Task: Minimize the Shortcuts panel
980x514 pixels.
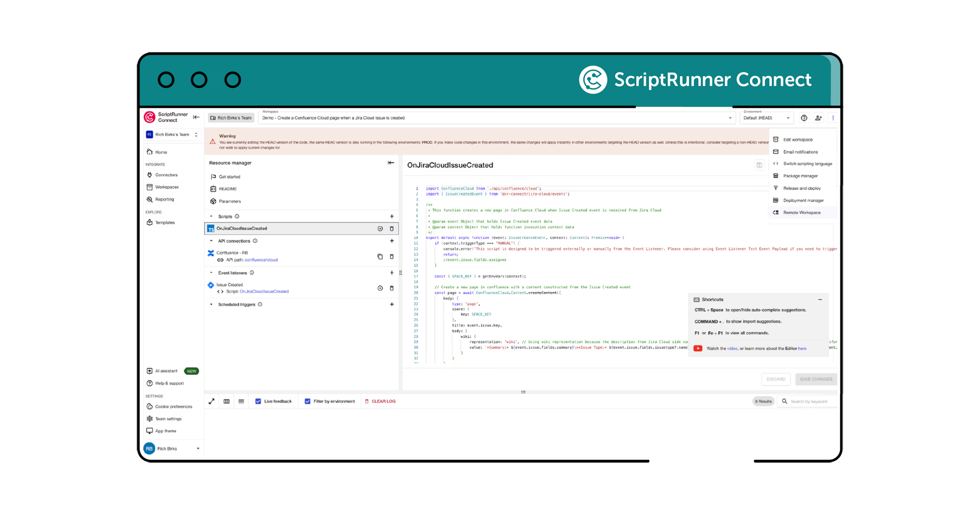Action: [x=820, y=300]
